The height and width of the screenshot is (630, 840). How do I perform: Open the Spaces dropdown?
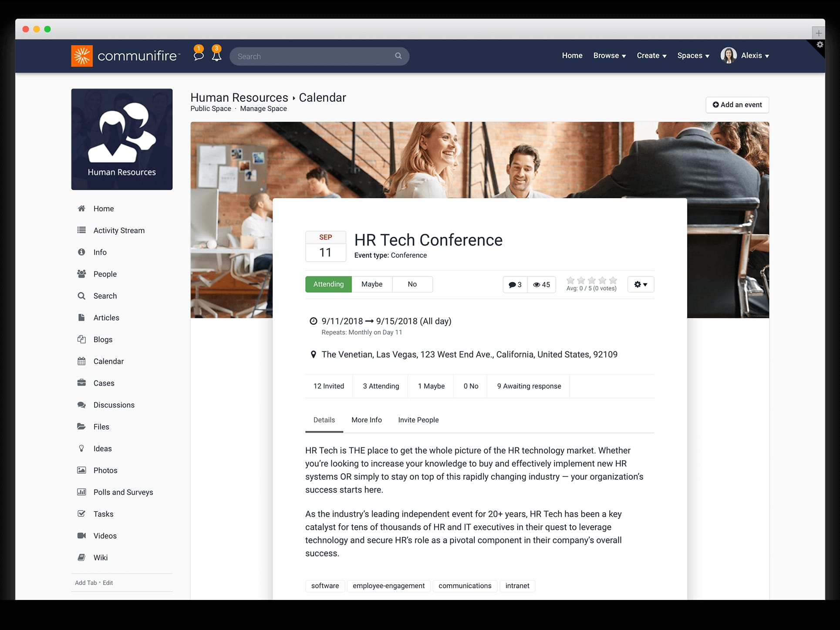(x=692, y=56)
